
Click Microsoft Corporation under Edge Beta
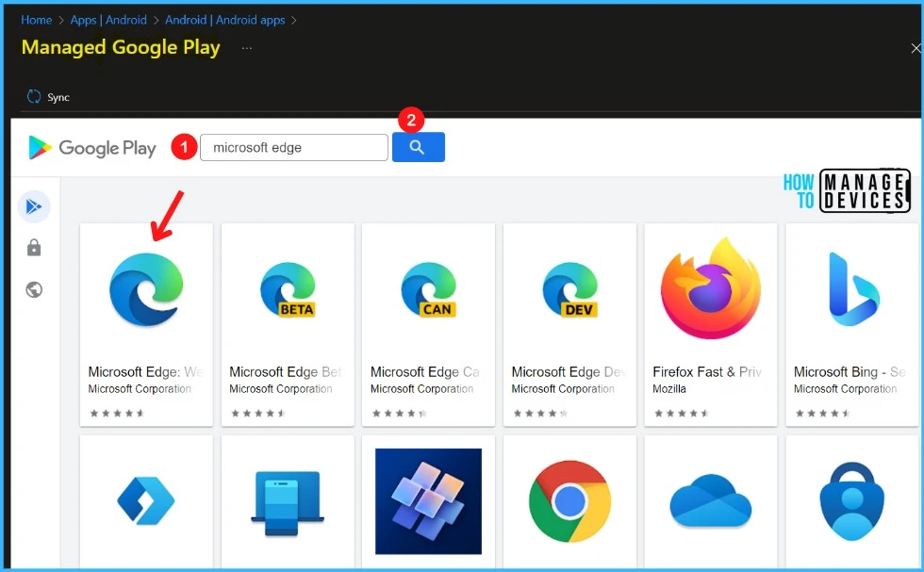pos(281,389)
